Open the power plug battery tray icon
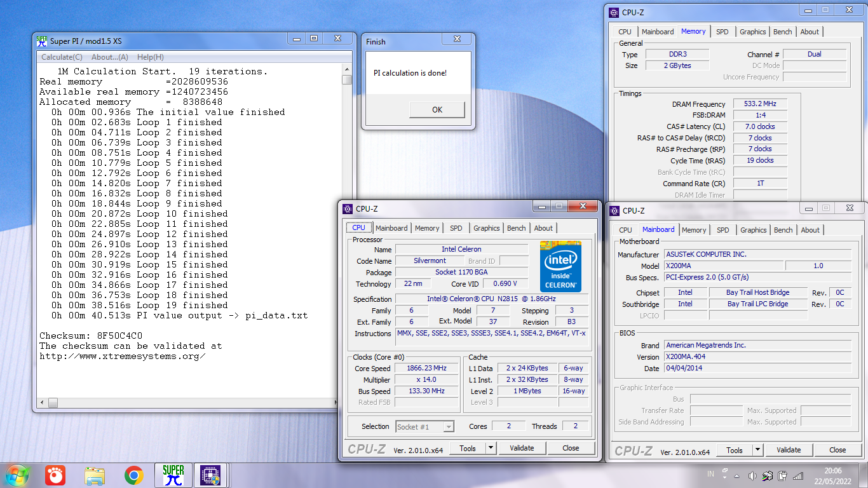The image size is (868, 488). point(783,475)
